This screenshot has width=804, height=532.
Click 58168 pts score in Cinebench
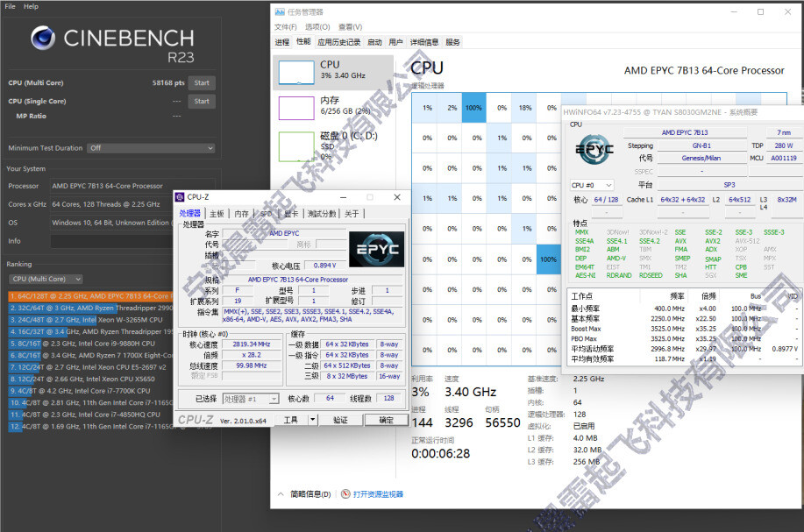[168, 83]
